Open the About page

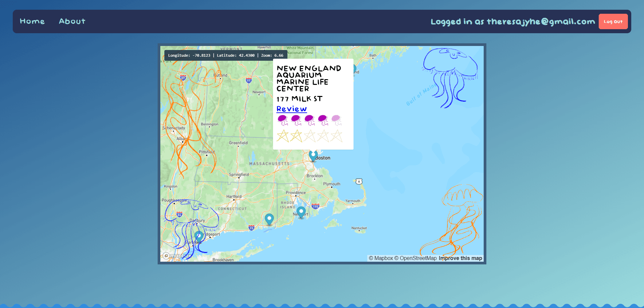point(72,21)
